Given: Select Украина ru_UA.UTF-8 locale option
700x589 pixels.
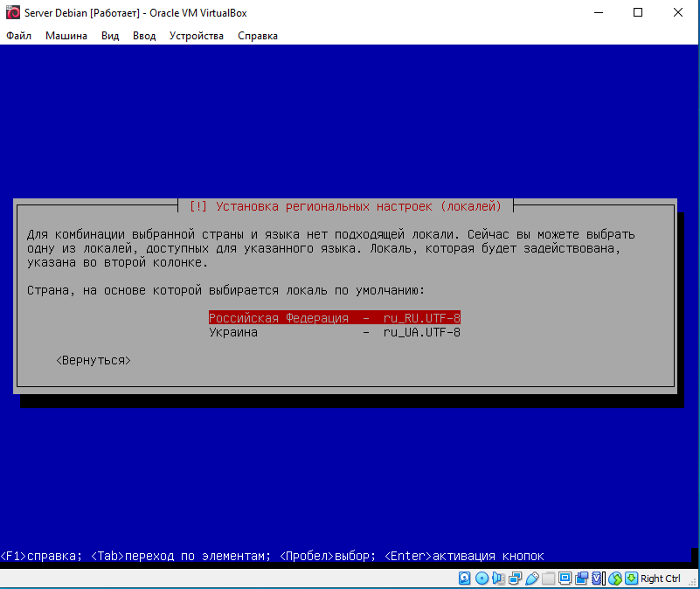Looking at the screenshot, I should point(334,333).
